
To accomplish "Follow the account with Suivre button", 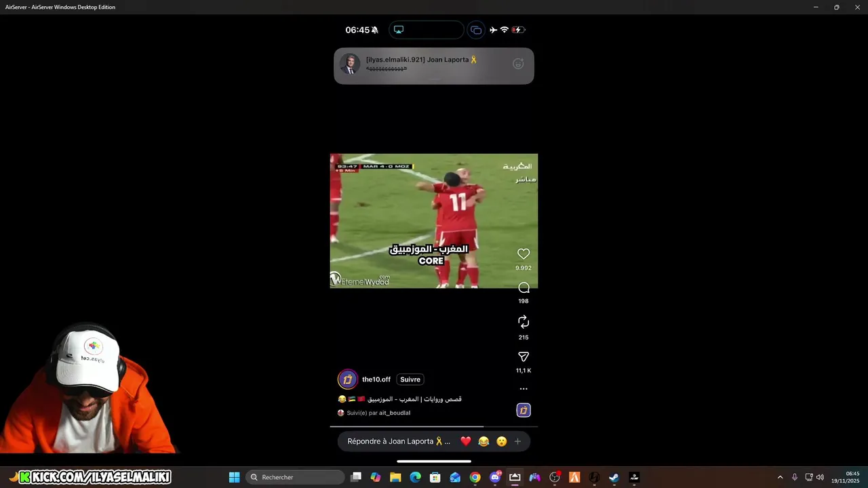I will click(x=410, y=380).
